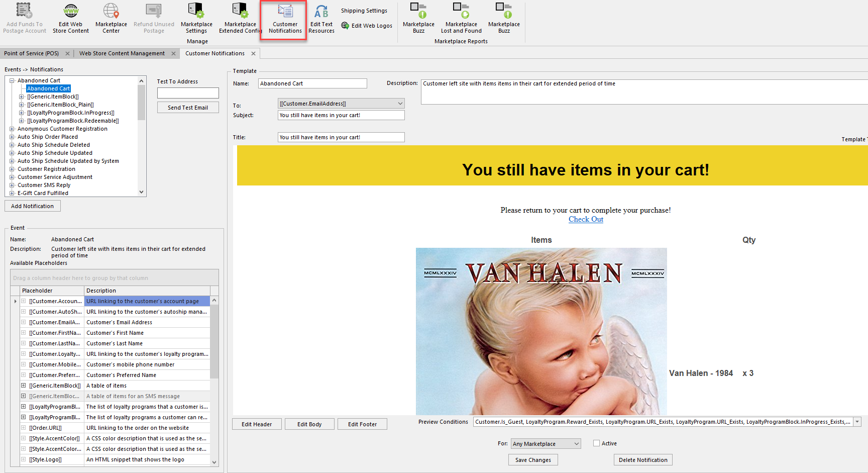Close the Point of Service (POS) tab
The height and width of the screenshot is (473, 868).
(x=67, y=53)
